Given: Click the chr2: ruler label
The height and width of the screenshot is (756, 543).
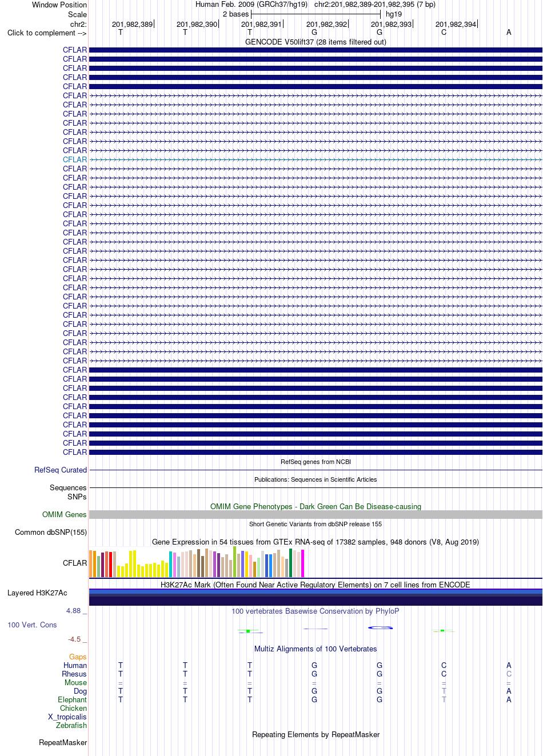Looking at the screenshot, I should [x=78, y=24].
